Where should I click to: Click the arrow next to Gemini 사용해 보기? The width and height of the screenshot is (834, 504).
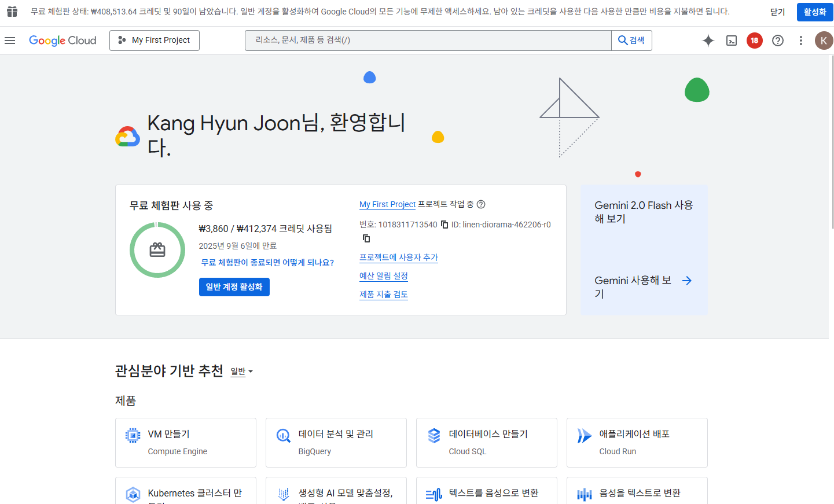687,281
